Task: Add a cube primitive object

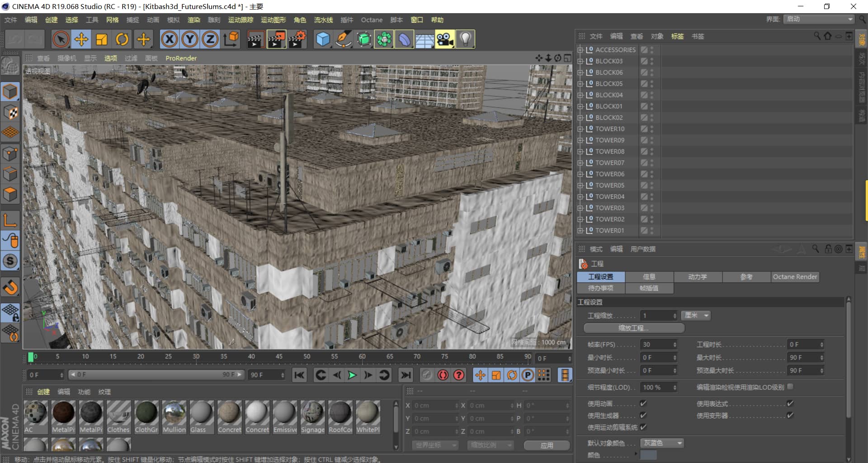Action: 323,39
